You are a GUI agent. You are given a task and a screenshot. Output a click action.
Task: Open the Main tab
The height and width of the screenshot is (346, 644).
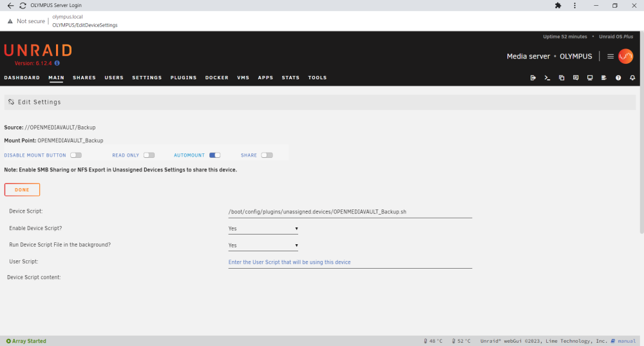coord(56,78)
